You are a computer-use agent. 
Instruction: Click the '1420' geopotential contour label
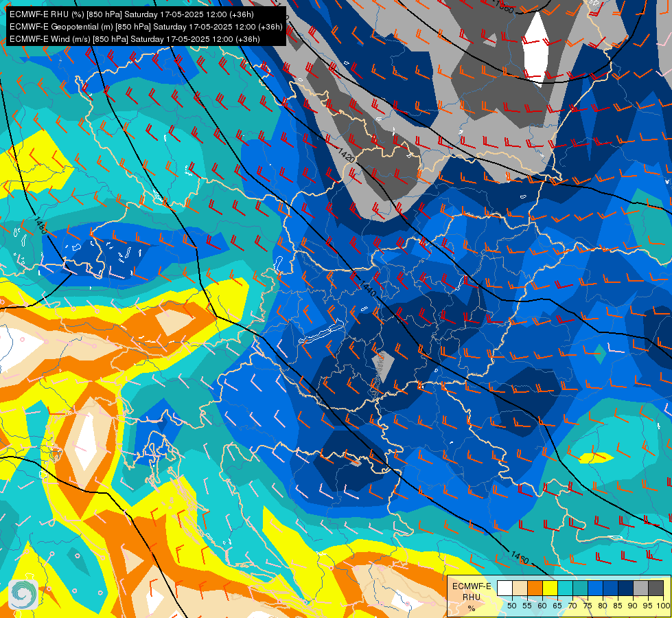346,154
